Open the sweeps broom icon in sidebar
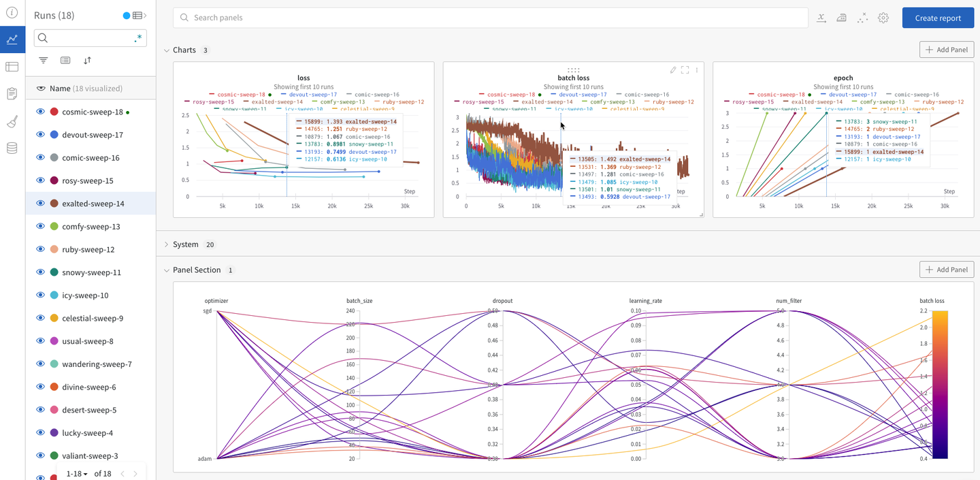The width and height of the screenshot is (980, 480). click(12, 121)
